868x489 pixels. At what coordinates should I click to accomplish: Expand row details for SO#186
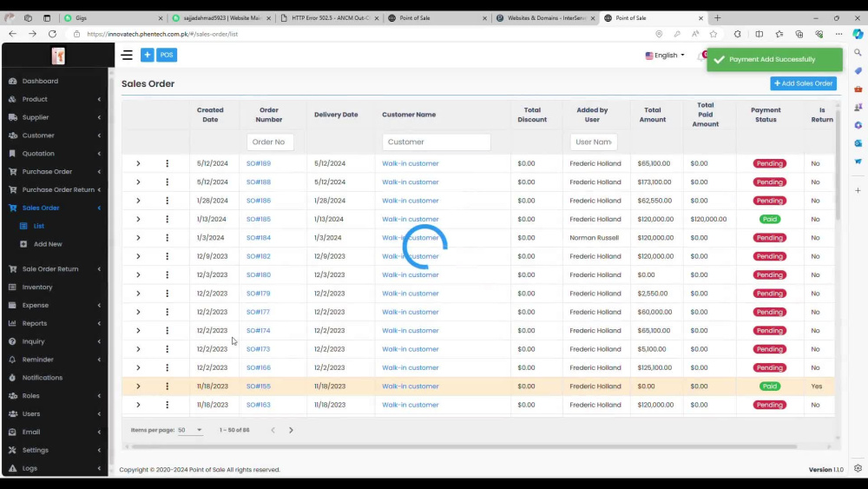(x=138, y=201)
